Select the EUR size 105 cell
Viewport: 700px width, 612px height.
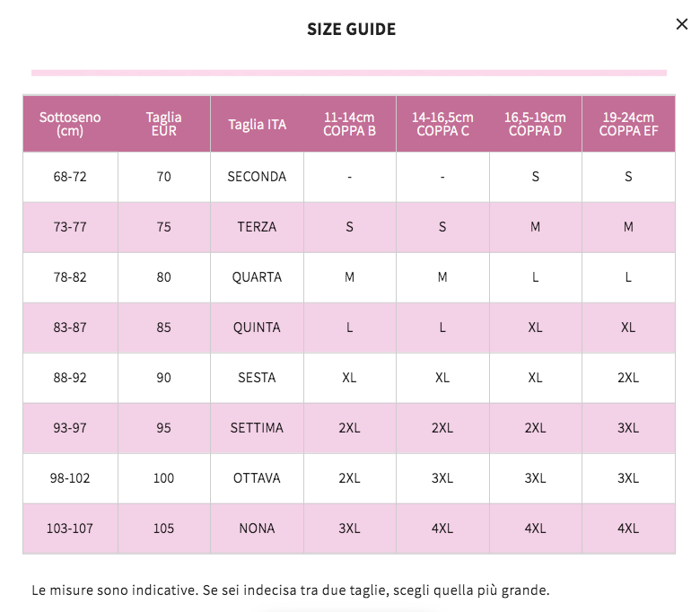tap(163, 529)
